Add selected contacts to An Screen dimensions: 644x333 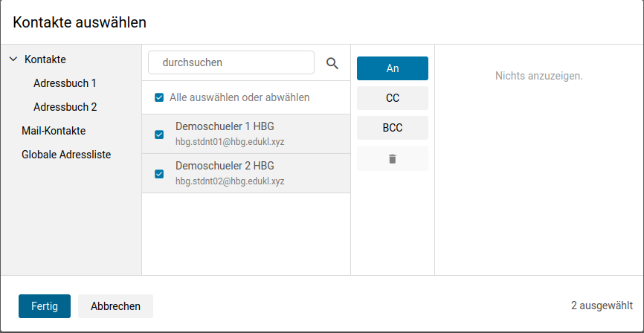pos(392,68)
